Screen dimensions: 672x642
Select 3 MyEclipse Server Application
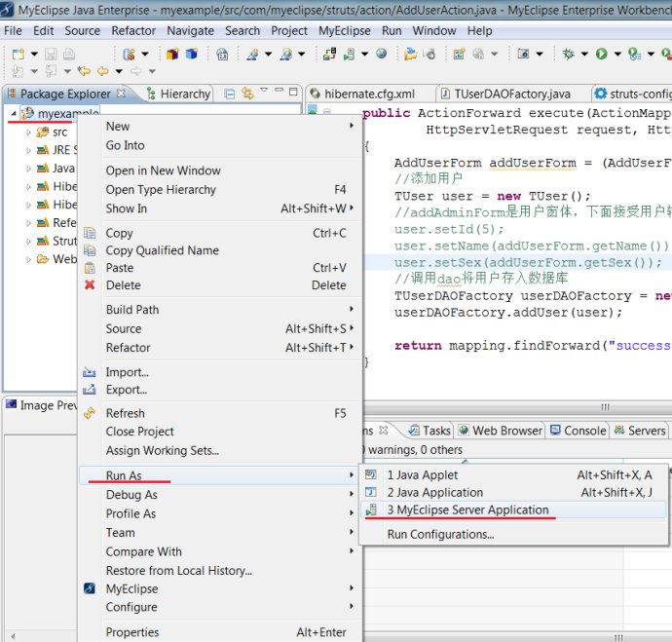467,510
